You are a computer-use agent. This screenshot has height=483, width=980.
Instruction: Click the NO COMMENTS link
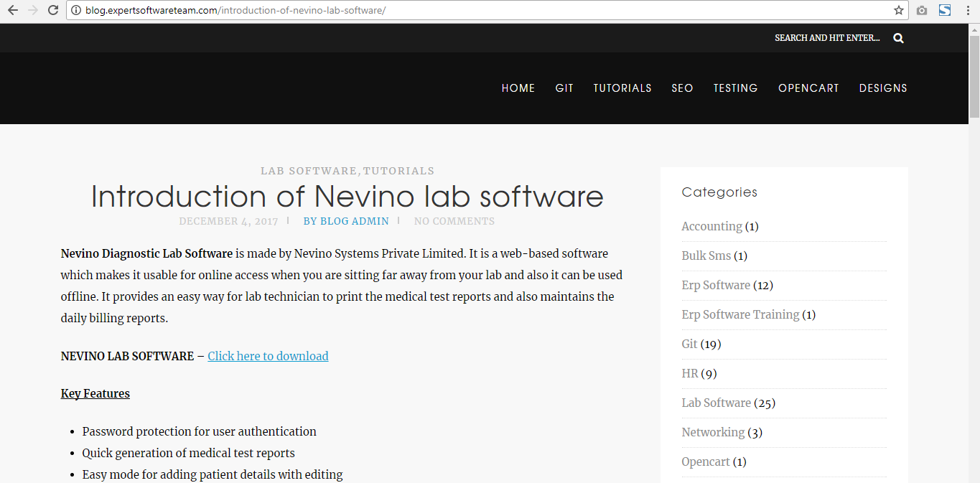tap(454, 221)
